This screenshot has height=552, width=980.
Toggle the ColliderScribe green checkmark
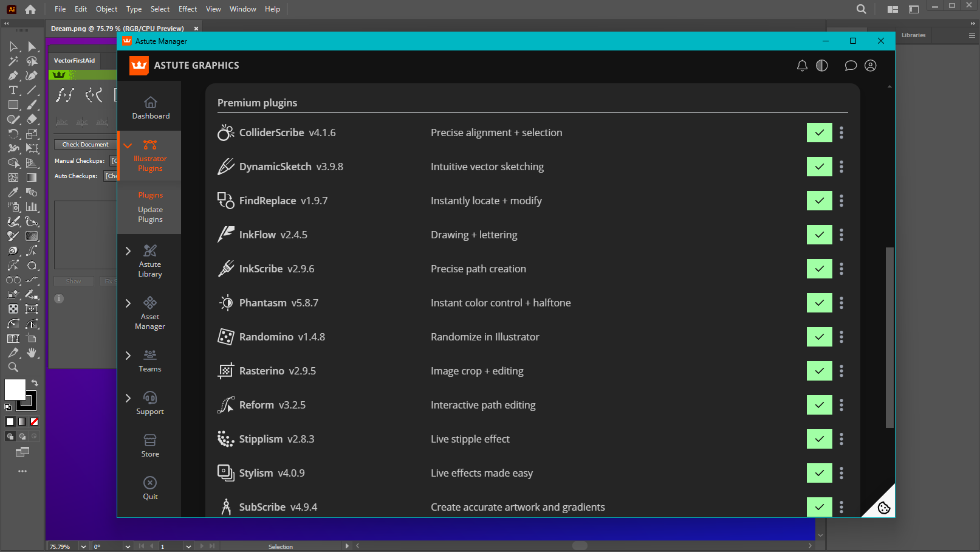pos(819,133)
